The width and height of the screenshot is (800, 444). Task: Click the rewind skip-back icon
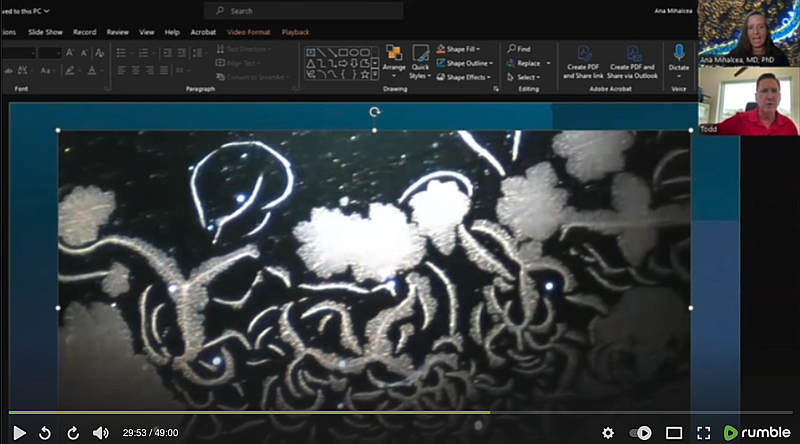coord(45,432)
